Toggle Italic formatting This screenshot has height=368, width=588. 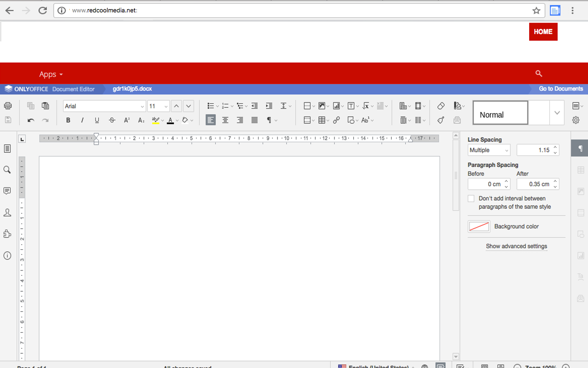[x=83, y=121]
